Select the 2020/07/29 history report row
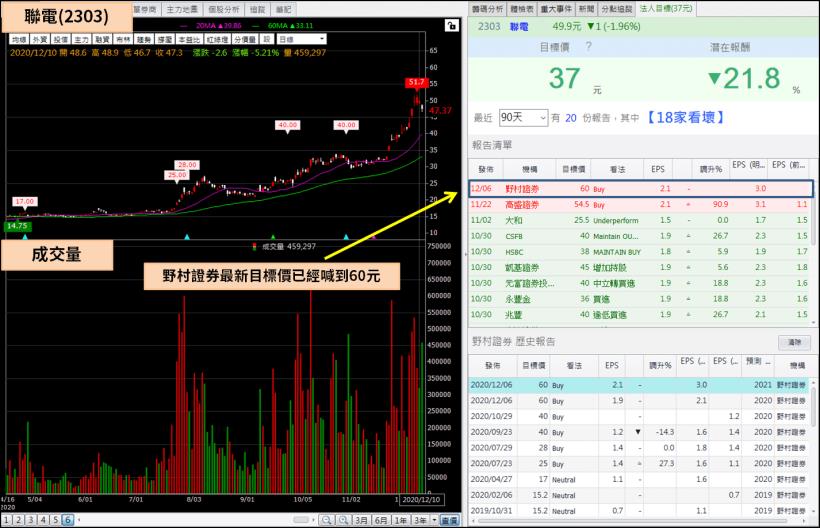The height and width of the screenshot is (528, 820). click(x=639, y=447)
